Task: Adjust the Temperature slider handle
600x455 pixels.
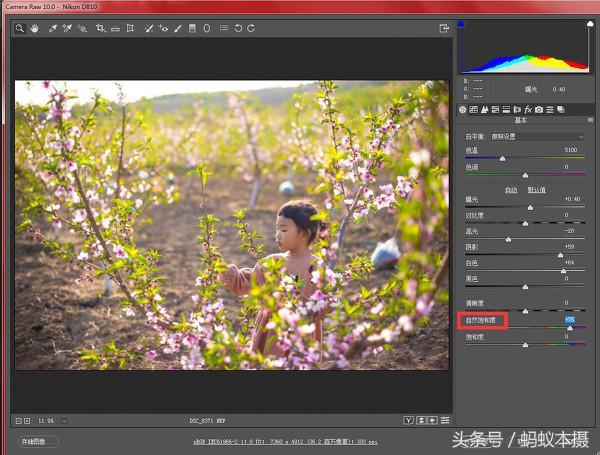Action: click(x=502, y=158)
